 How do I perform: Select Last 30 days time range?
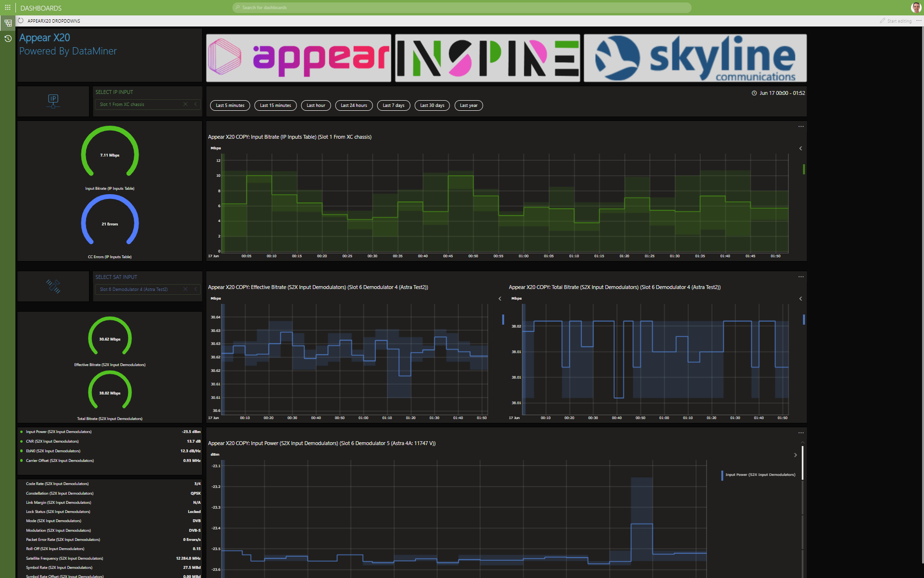click(x=432, y=105)
